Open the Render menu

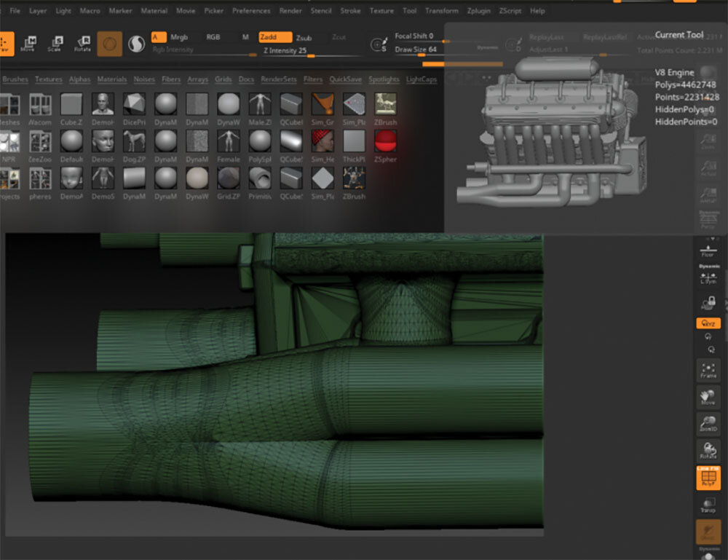(290, 11)
